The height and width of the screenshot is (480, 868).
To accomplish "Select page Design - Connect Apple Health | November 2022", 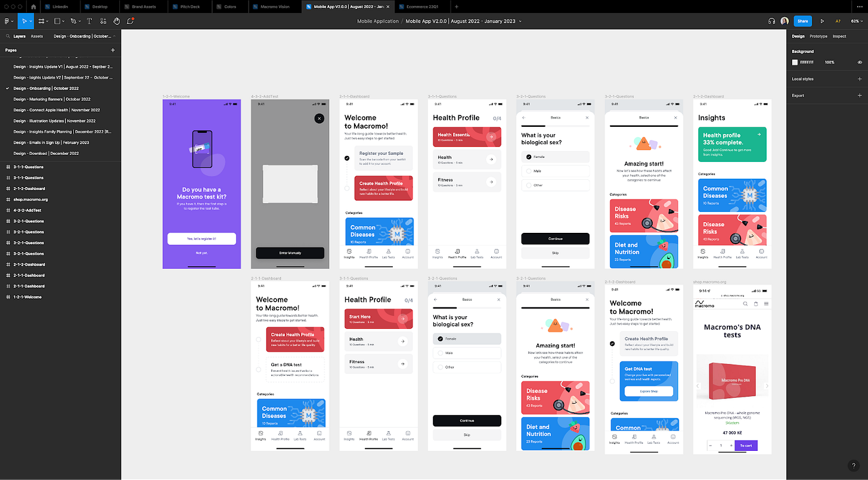I will pos(57,110).
